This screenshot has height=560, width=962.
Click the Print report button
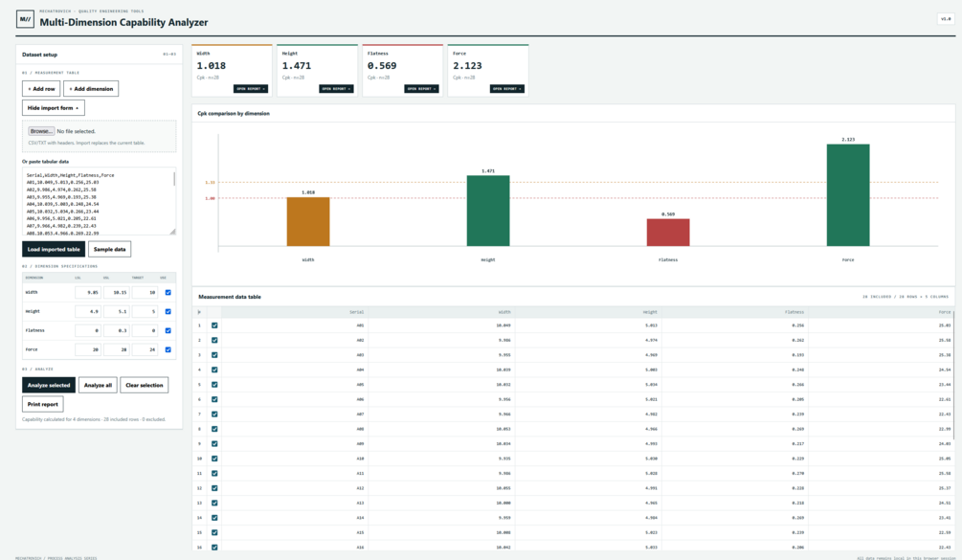tap(42, 404)
